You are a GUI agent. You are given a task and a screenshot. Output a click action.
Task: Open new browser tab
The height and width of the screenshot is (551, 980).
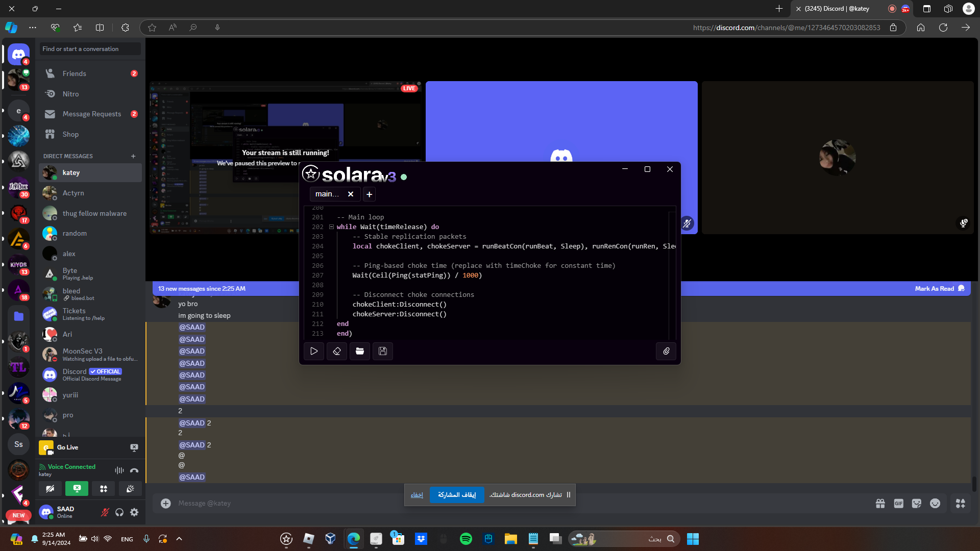click(779, 9)
